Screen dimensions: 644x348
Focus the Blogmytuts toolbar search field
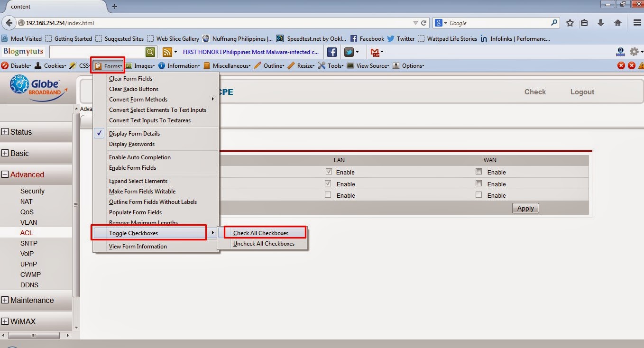point(97,52)
